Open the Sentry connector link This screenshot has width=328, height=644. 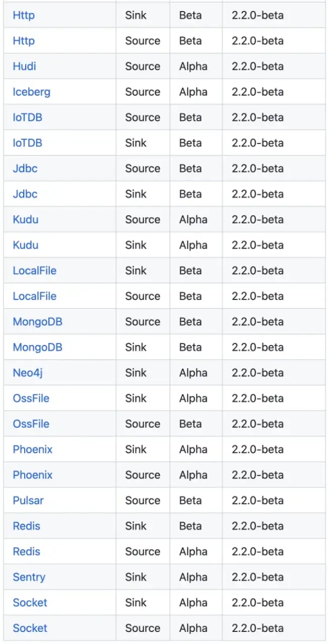pos(29,577)
